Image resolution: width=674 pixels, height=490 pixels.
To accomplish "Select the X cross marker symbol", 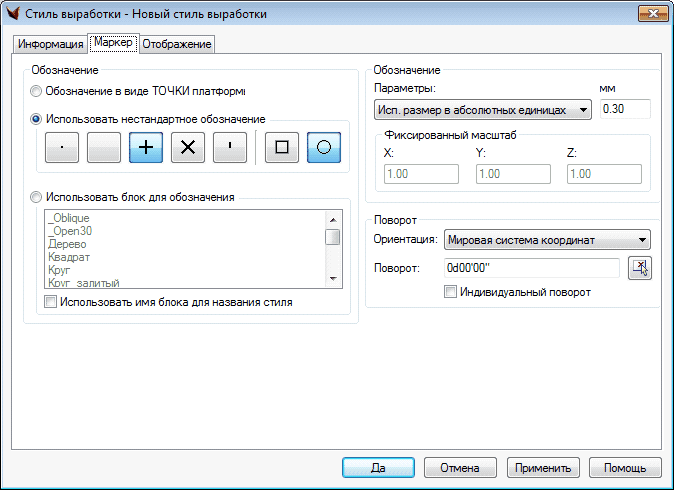I will point(188,148).
